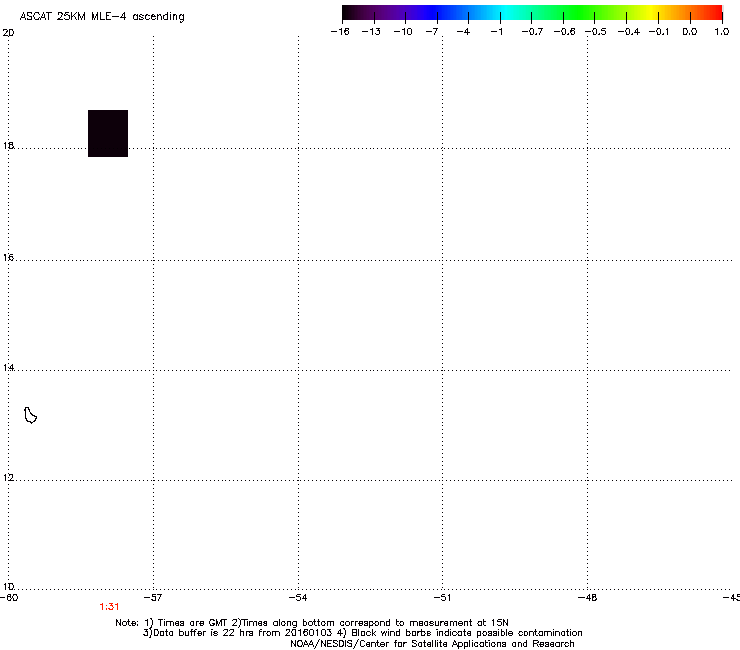
Task: Click the -0.5 color scale label
Action: pos(596,32)
